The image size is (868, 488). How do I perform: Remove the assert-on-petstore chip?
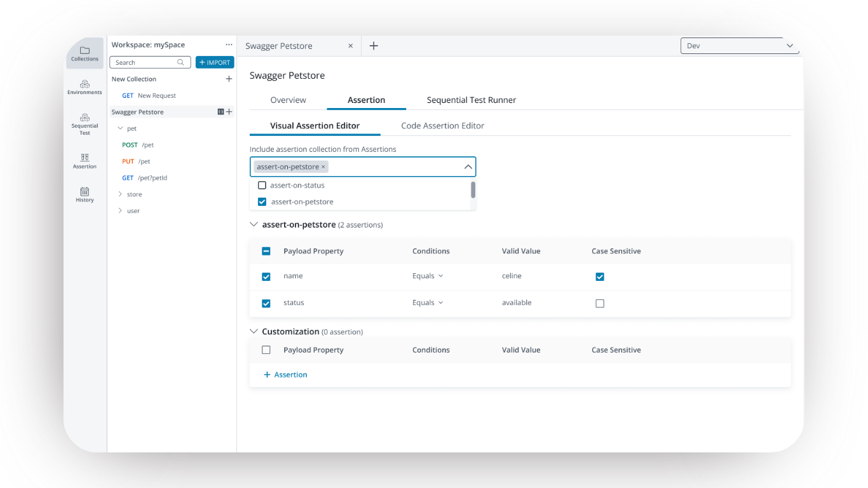click(323, 167)
